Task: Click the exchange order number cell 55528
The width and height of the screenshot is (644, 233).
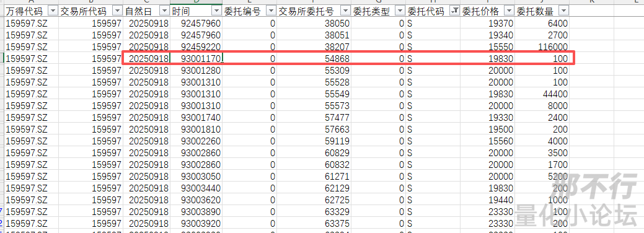Action: 314,82
